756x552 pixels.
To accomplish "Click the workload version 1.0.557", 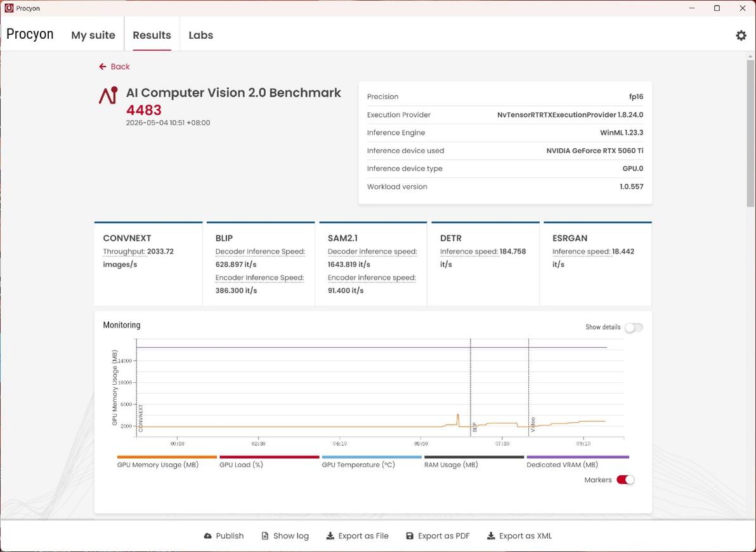I will point(631,186).
